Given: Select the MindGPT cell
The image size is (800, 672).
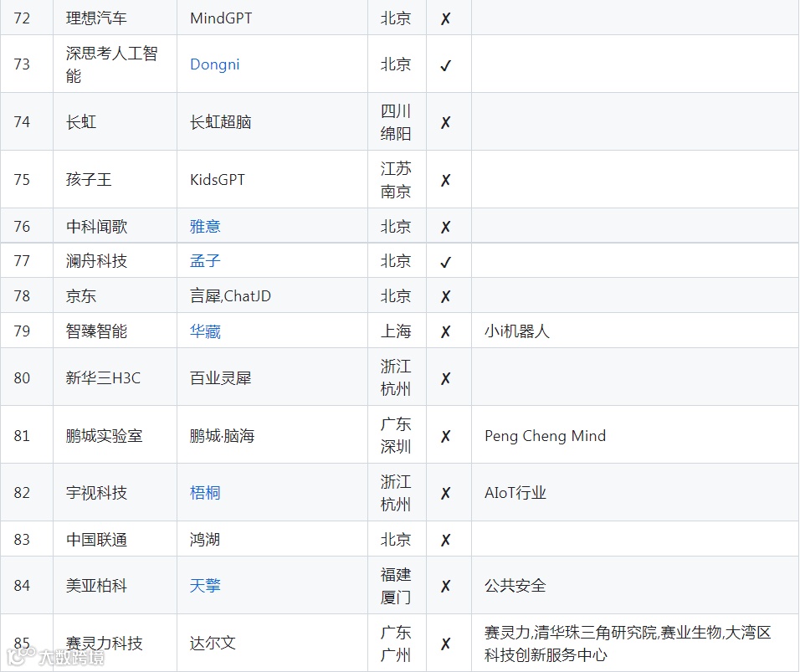Looking at the screenshot, I should 273,18.
